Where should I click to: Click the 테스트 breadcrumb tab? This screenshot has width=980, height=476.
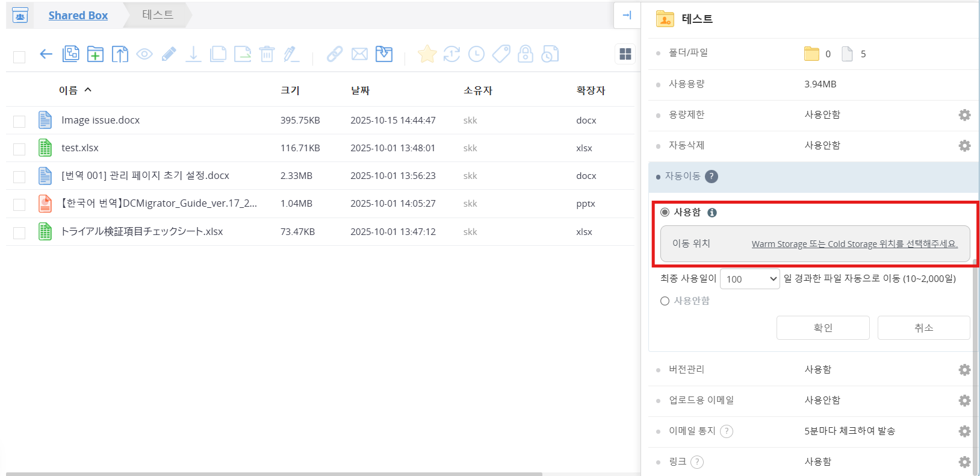[158, 15]
